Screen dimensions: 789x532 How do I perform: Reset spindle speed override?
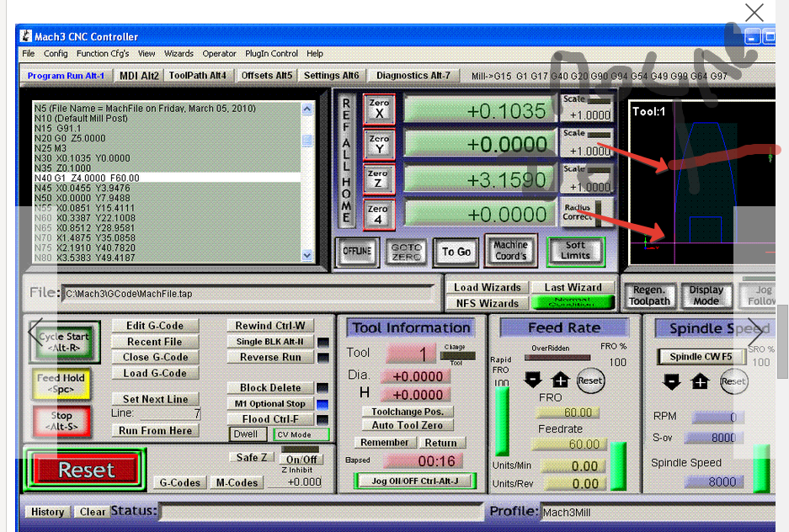733,381
